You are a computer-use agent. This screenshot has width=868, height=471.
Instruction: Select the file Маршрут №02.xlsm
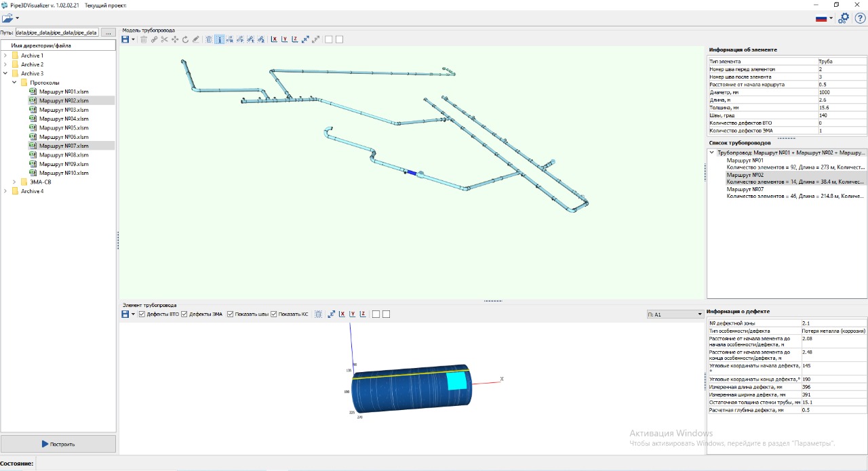point(64,100)
